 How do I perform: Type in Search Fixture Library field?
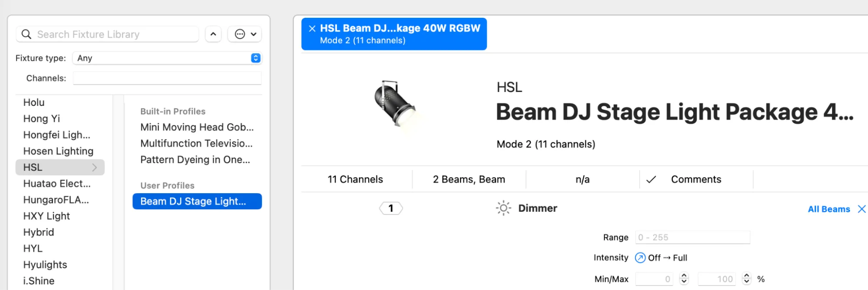[x=115, y=34]
